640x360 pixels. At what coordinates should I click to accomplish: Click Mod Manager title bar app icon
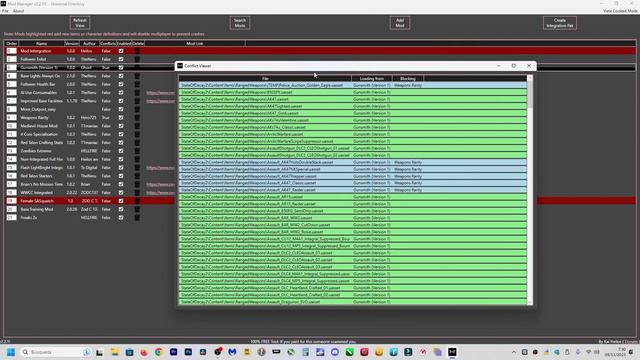[x=3, y=4]
